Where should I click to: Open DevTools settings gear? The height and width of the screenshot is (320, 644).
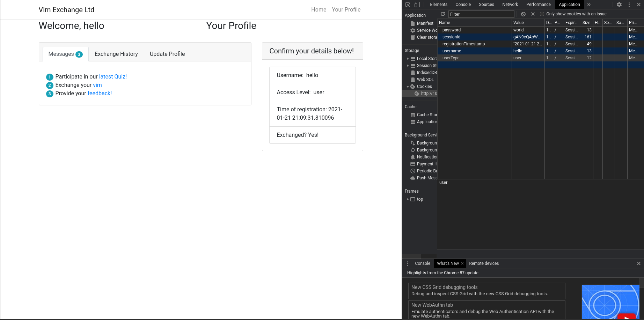(619, 5)
